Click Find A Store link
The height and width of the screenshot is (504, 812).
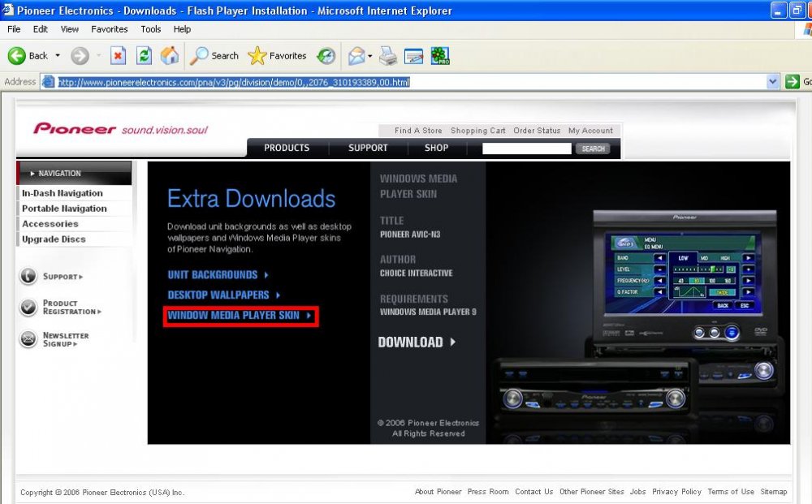418,131
